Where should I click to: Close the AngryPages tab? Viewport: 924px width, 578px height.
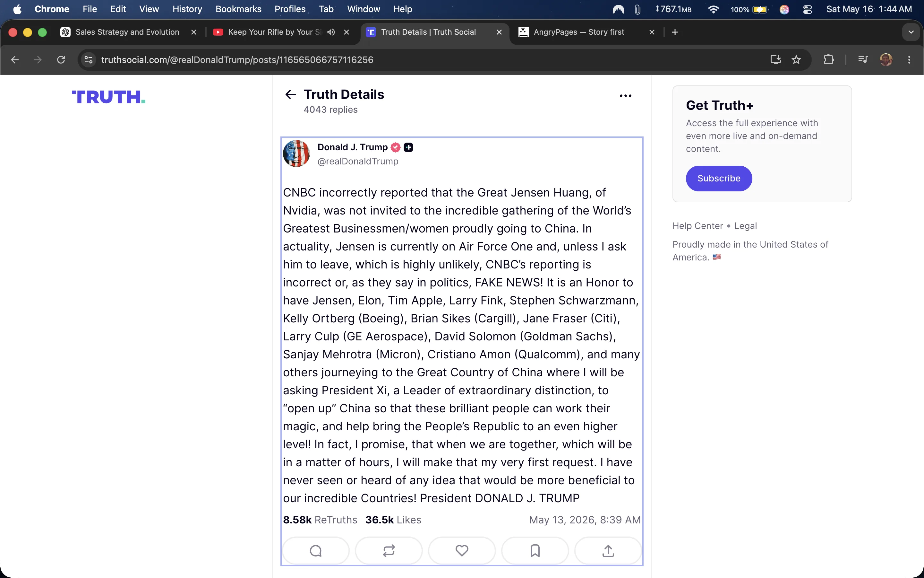(x=652, y=32)
